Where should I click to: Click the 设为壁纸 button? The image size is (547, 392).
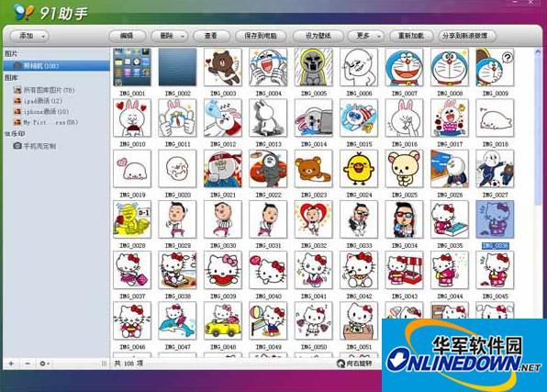318,36
